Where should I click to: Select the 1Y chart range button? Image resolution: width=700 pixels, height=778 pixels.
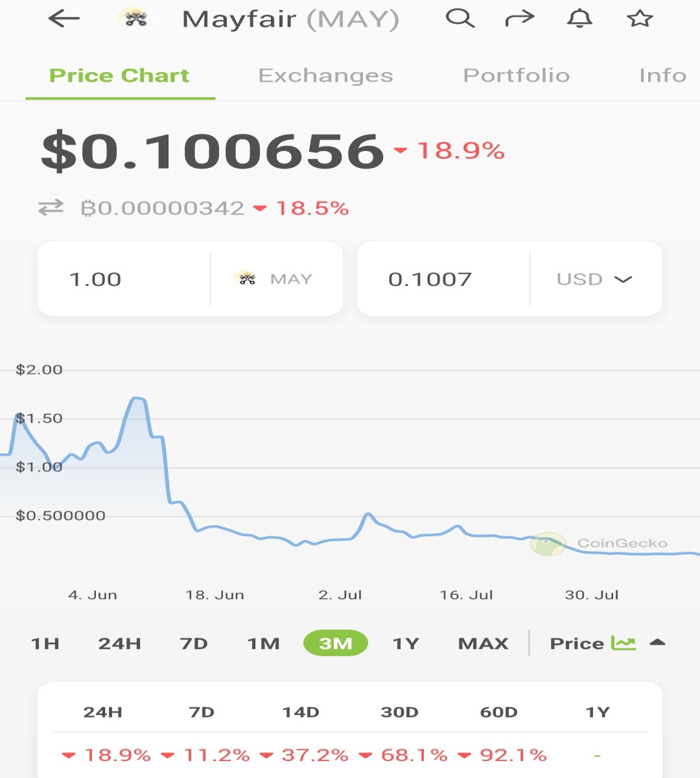[406, 643]
